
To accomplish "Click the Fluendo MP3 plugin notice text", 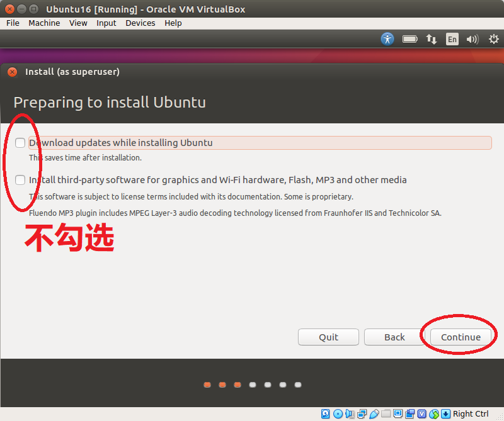I will tap(235, 213).
